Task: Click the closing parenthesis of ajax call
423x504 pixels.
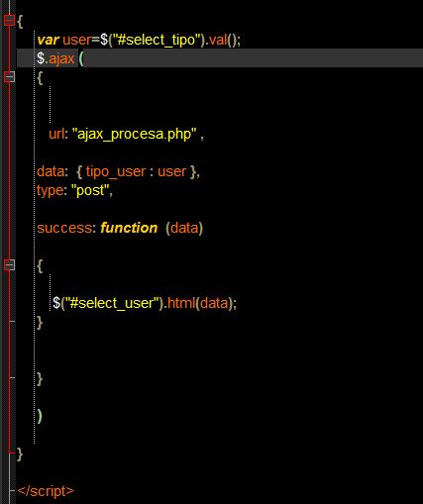Action: (x=40, y=416)
